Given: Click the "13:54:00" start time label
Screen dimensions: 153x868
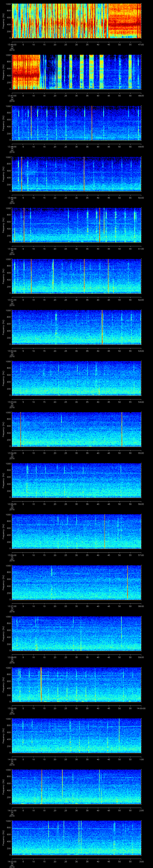Looking at the screenshot, I should (x=12, y=453).
